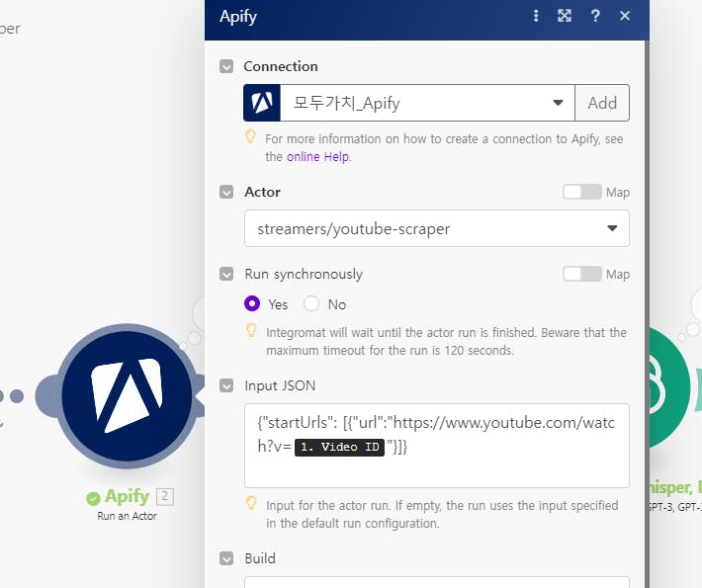
Task: Toggle the Map switch for Actor
Action: tap(582, 193)
